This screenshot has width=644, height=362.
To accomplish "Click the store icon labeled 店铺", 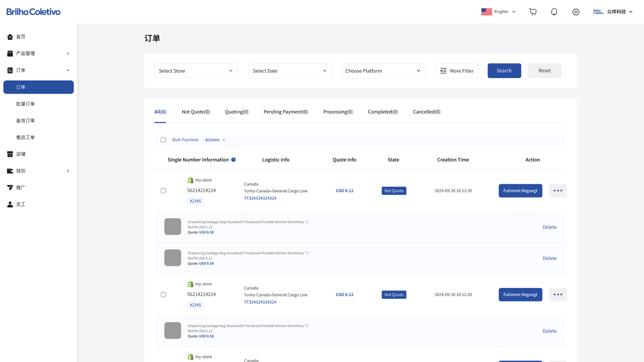I will 10,154.
